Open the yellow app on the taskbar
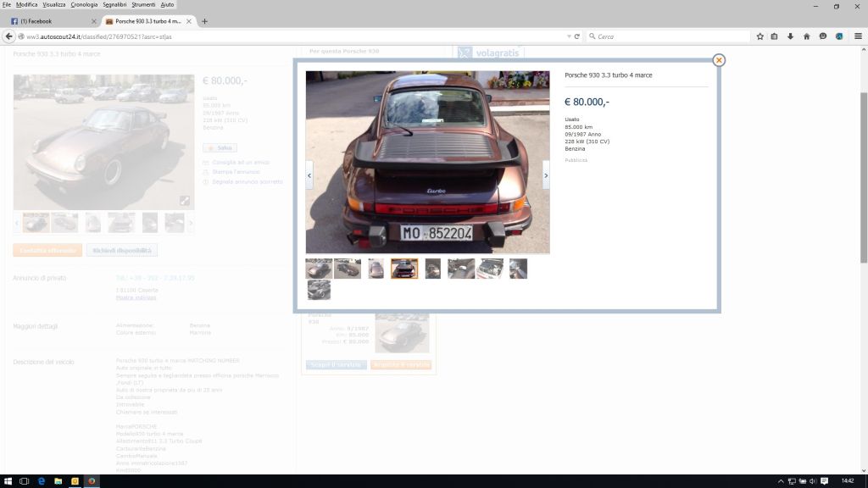Image resolution: width=868 pixels, height=488 pixels. pos(75,481)
